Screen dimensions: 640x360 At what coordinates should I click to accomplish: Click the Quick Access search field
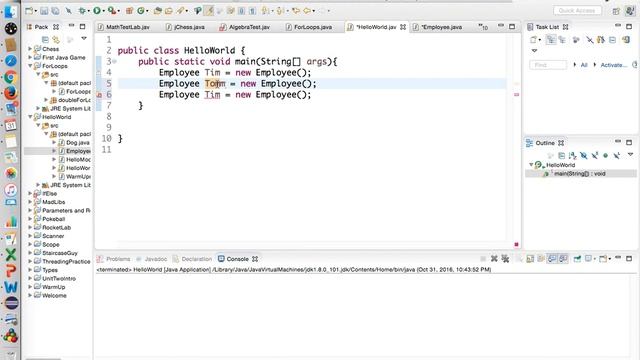(x=577, y=11)
